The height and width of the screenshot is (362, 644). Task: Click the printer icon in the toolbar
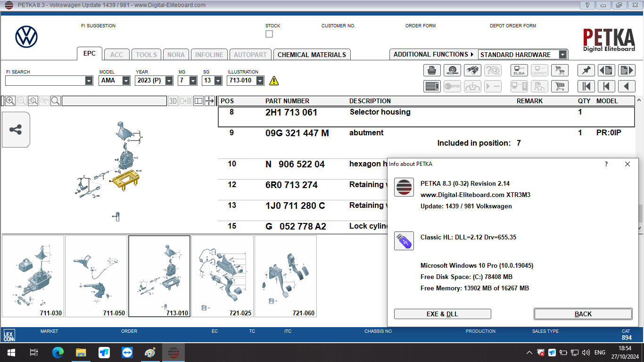431,70
